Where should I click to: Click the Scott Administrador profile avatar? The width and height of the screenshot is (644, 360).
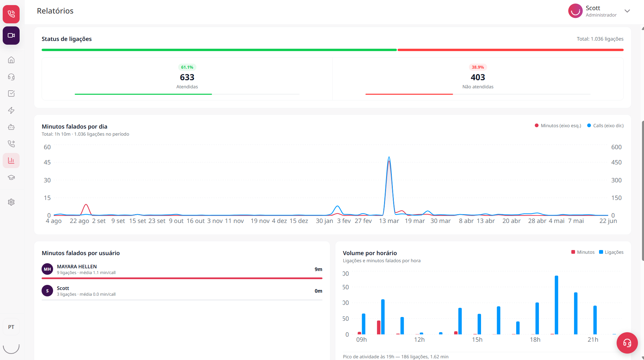[x=575, y=11]
